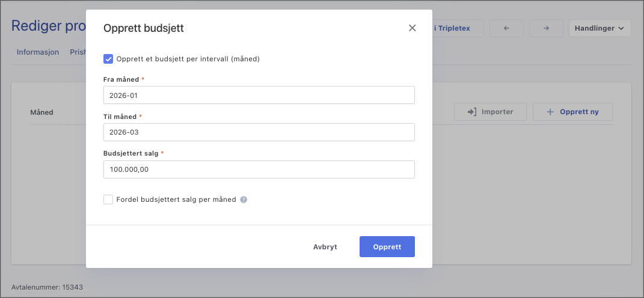Enable Fordel budsjettert salg per måned checkbox
This screenshot has width=644, height=298.
[x=108, y=199]
